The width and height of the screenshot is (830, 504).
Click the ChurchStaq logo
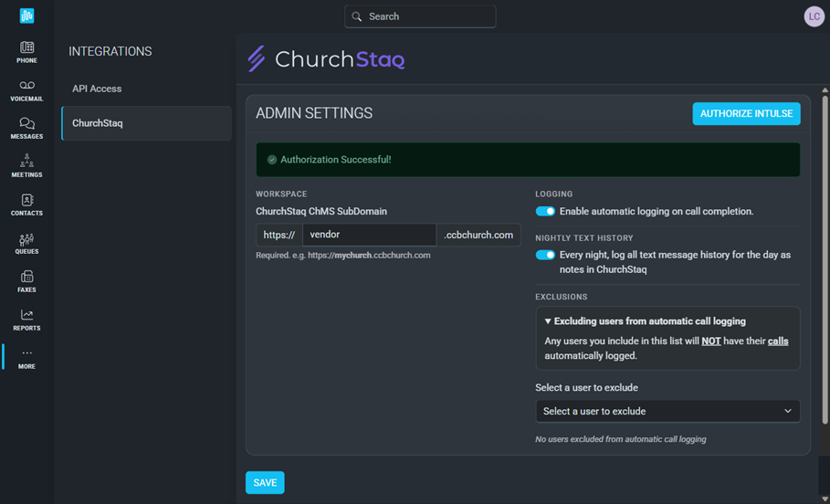click(x=327, y=58)
